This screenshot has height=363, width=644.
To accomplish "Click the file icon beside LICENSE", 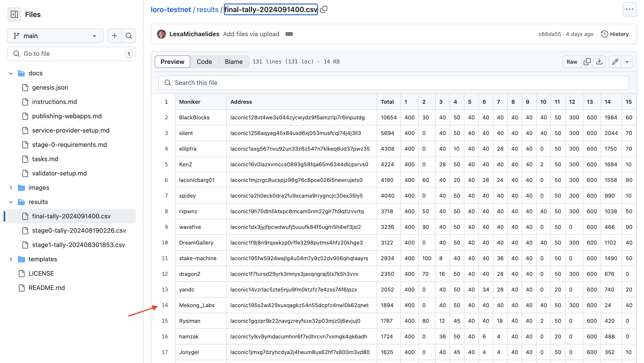I will point(22,273).
